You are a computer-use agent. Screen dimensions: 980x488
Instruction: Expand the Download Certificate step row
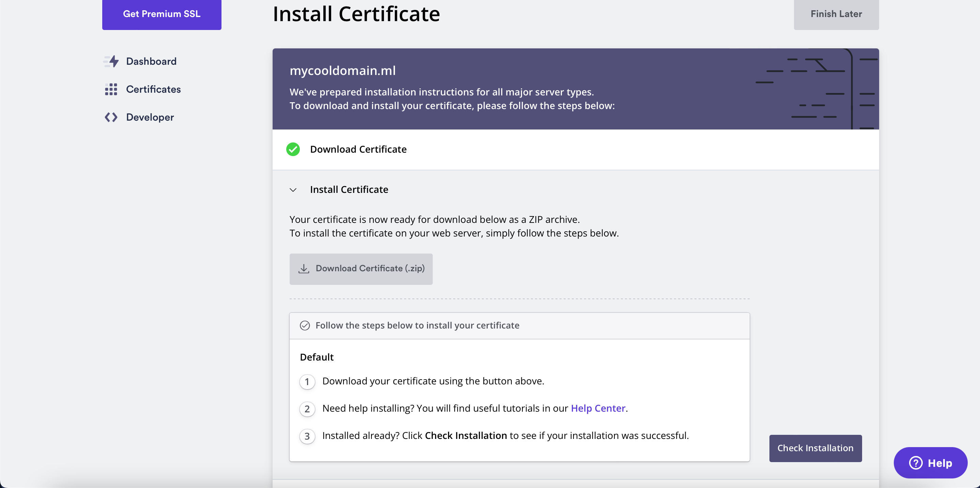click(576, 150)
